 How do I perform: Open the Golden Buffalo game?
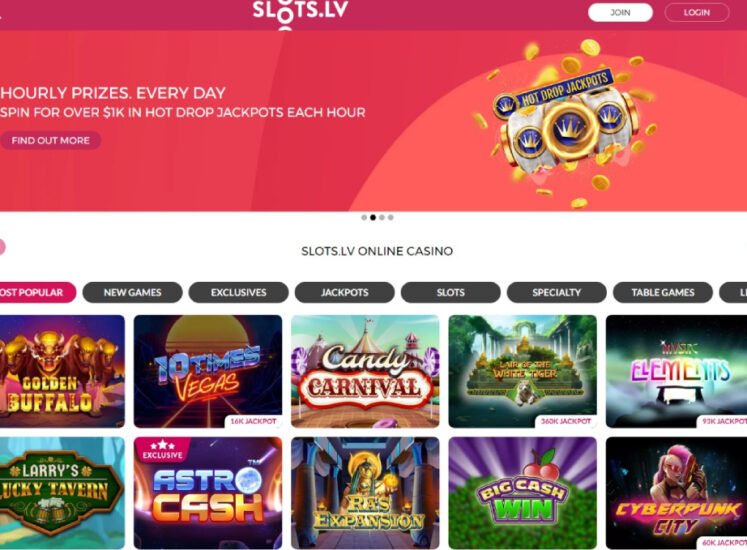tap(62, 371)
